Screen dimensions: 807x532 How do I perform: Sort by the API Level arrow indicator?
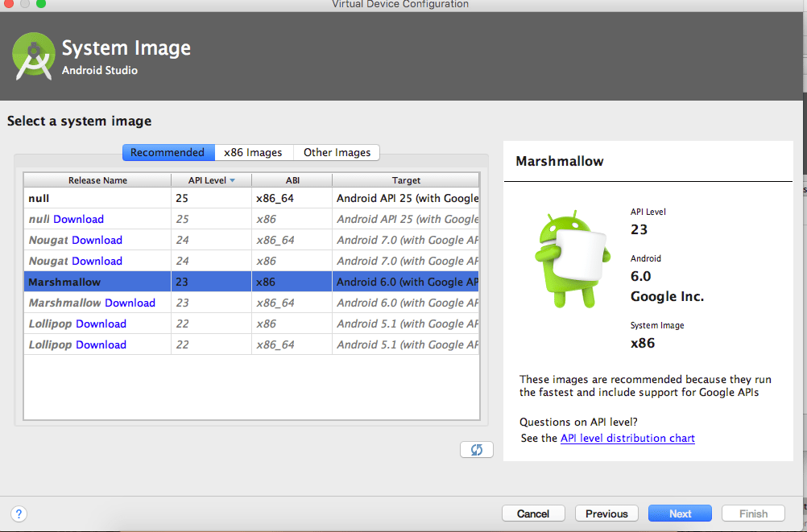[232, 180]
